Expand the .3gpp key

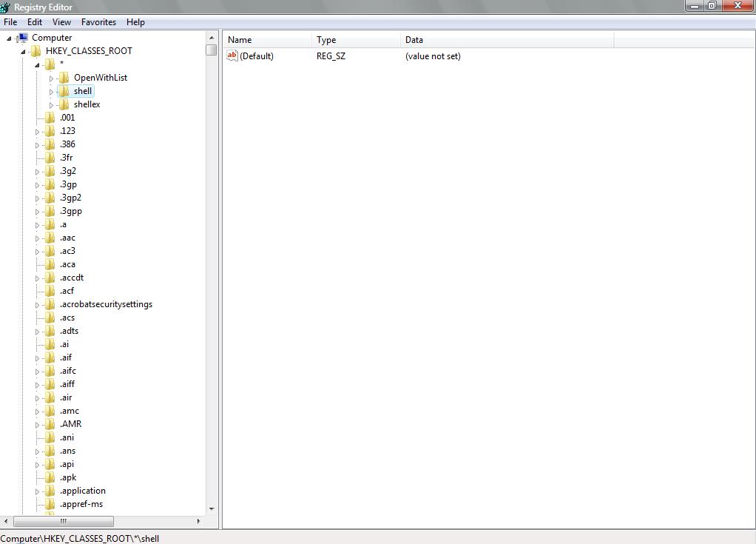coord(37,212)
